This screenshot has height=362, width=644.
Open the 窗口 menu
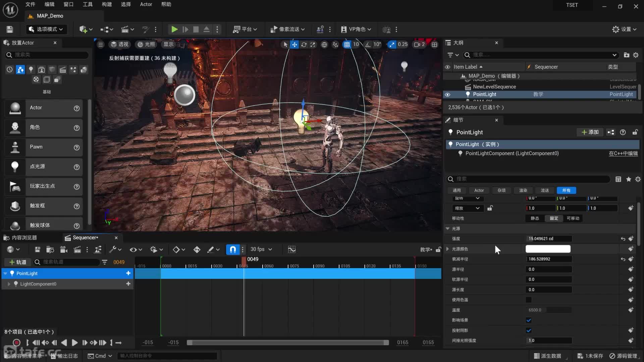click(x=68, y=4)
